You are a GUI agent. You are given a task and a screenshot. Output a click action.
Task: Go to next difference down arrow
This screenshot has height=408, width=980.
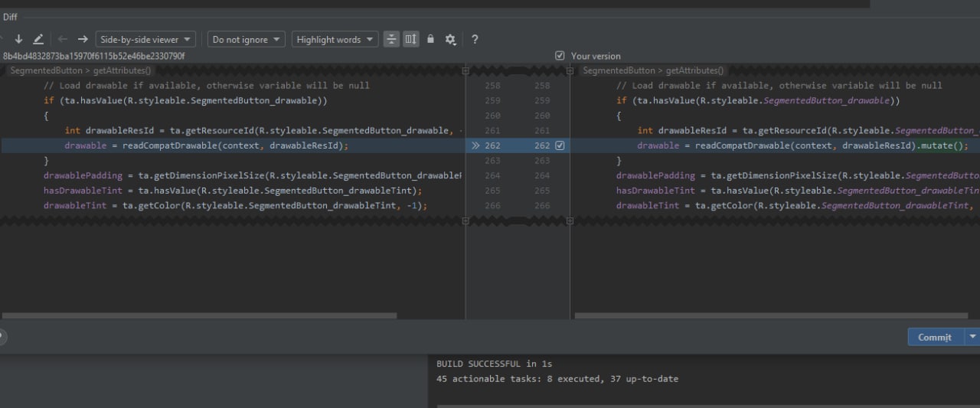(19, 39)
